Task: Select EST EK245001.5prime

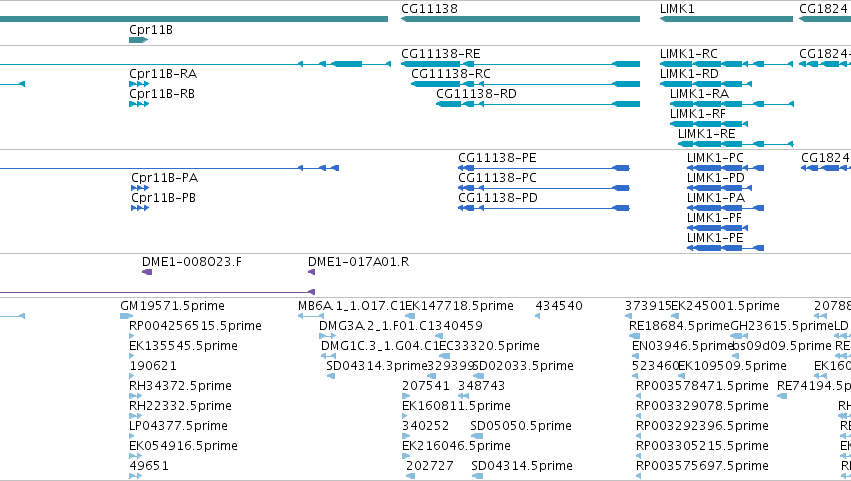Action: point(726,306)
